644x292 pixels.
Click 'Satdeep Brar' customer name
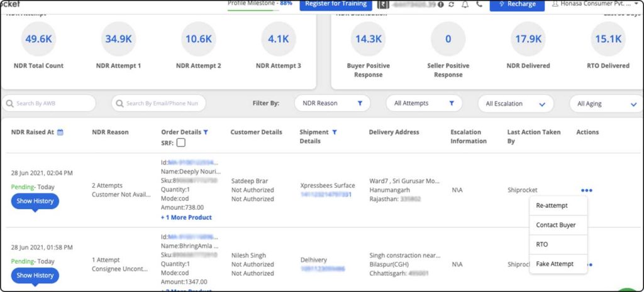[x=250, y=181]
